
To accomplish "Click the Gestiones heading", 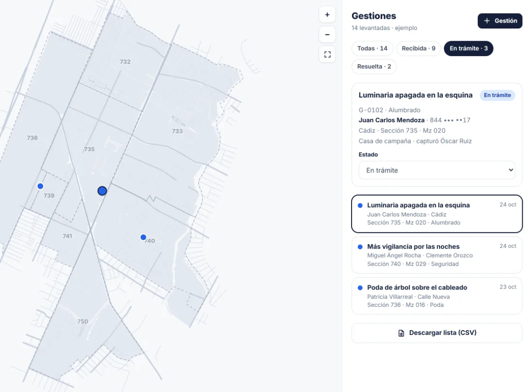I will tap(373, 16).
